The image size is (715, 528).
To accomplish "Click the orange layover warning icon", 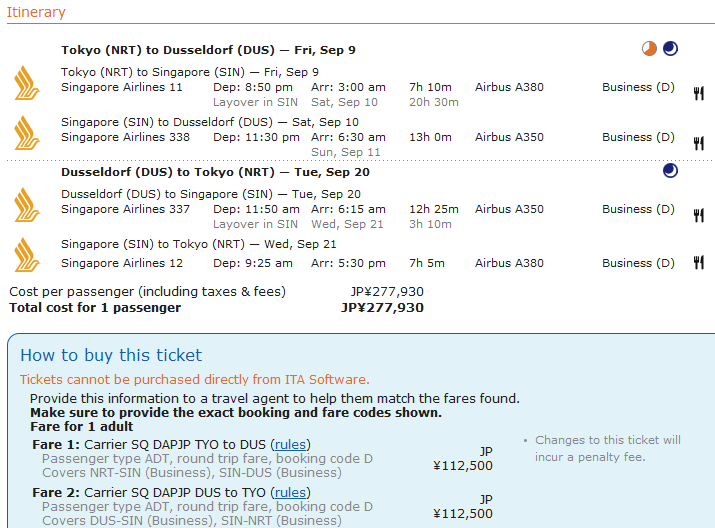I will click(x=650, y=48).
